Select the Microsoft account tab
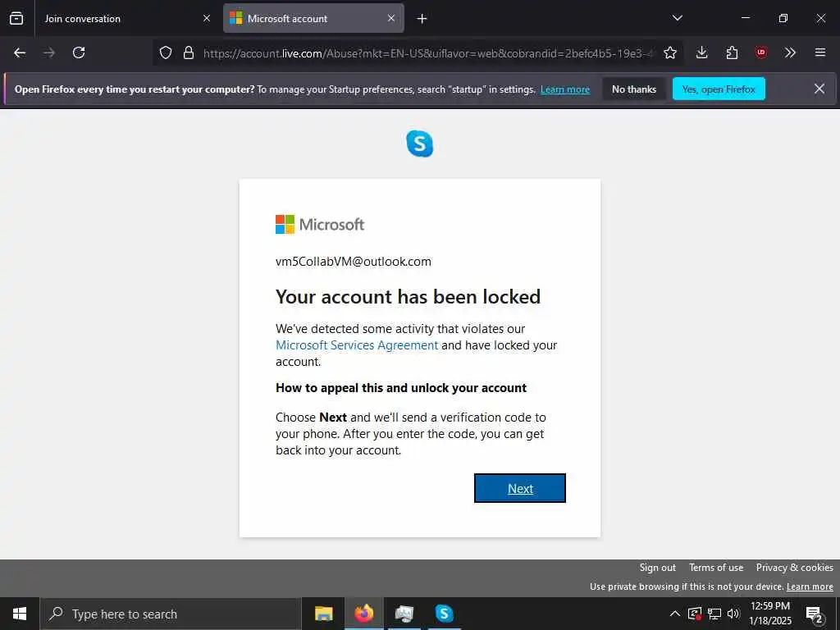Image resolution: width=840 pixels, height=630 pixels. [x=313, y=19]
